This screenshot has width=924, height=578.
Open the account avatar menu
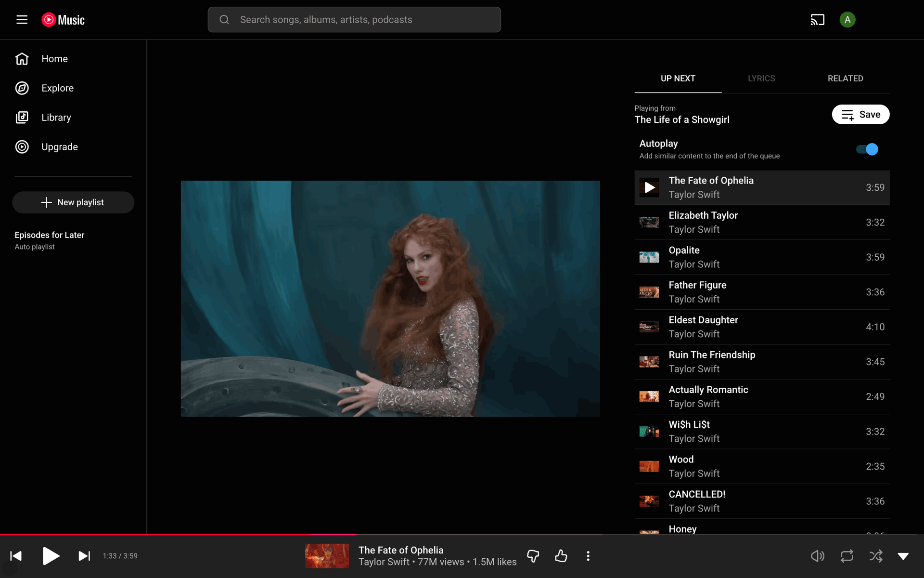(847, 20)
